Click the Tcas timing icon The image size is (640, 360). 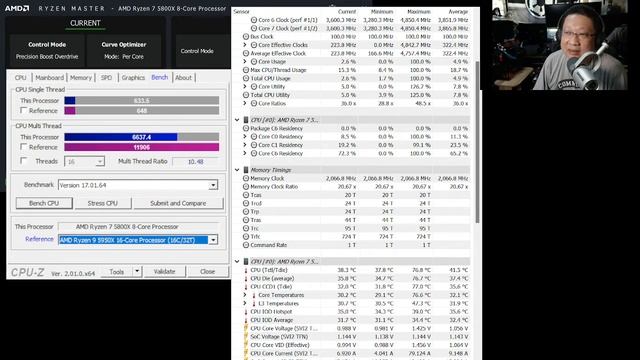point(246,195)
